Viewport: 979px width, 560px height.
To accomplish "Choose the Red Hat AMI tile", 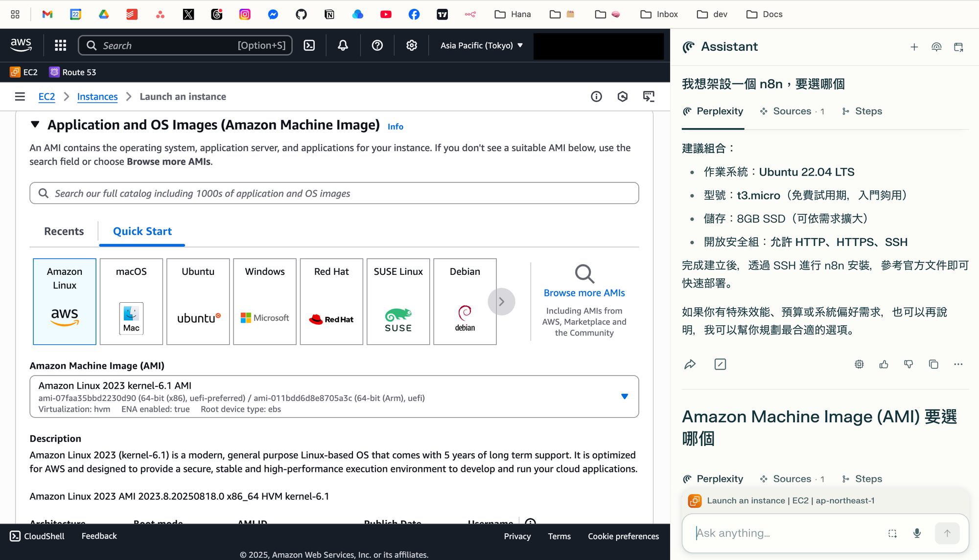I will [x=331, y=302].
